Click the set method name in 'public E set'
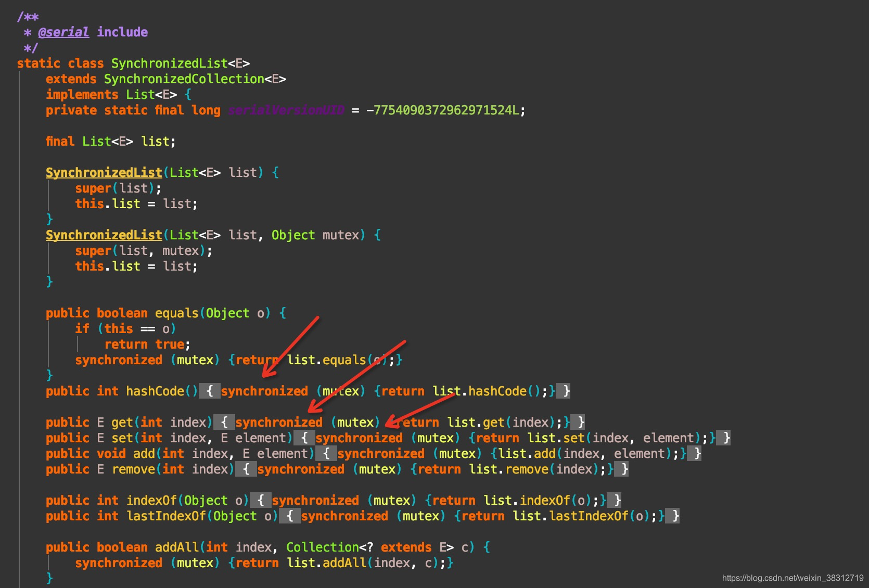Image resolution: width=869 pixels, height=588 pixels. click(122, 438)
